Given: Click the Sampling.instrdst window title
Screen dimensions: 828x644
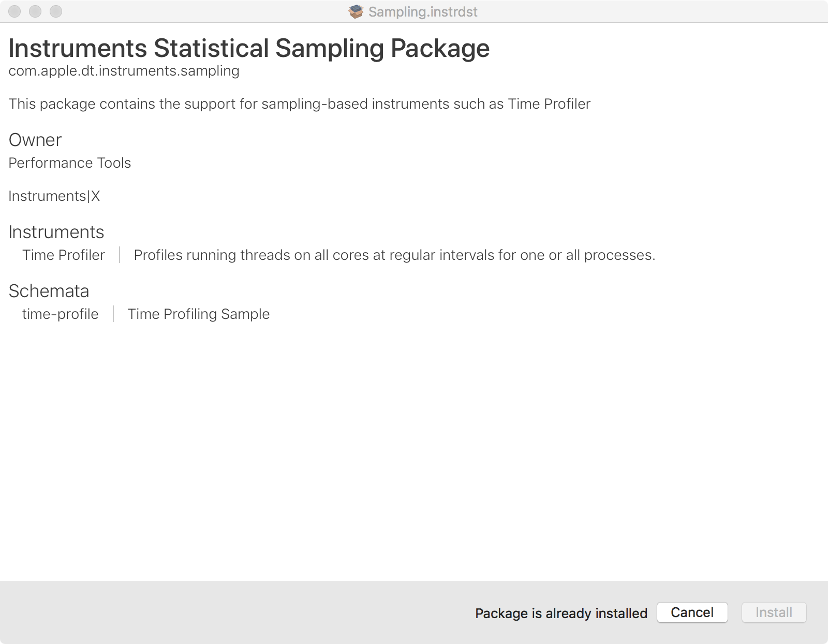Looking at the screenshot, I should (423, 12).
